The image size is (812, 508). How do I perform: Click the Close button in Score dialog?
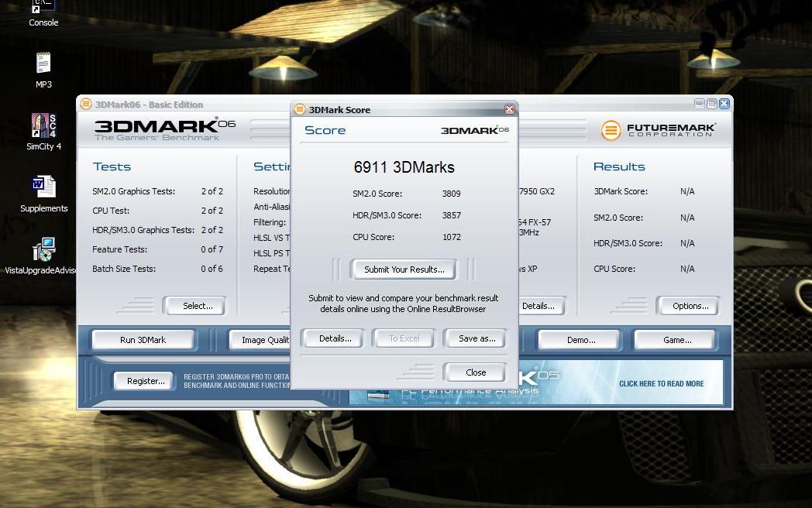click(x=476, y=372)
